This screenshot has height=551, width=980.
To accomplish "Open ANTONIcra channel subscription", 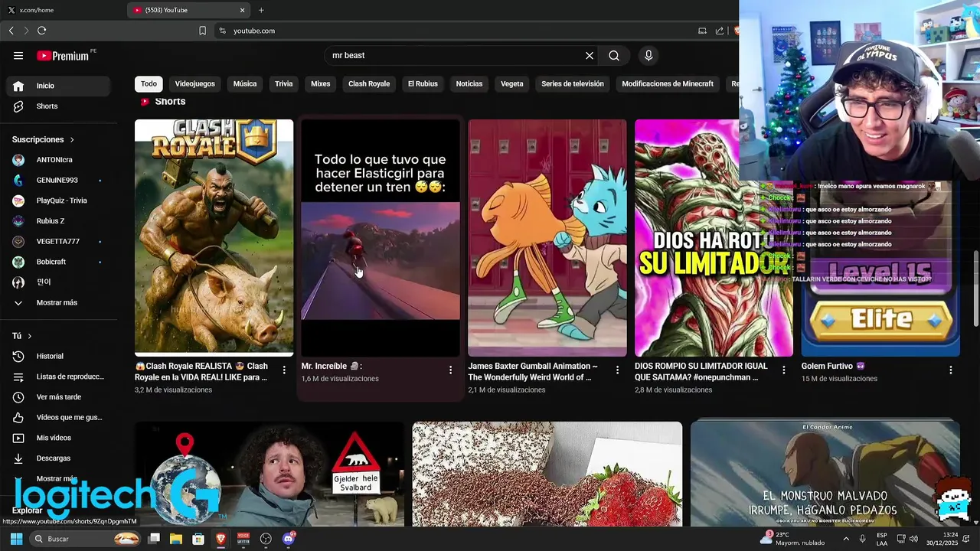I will pos(58,160).
